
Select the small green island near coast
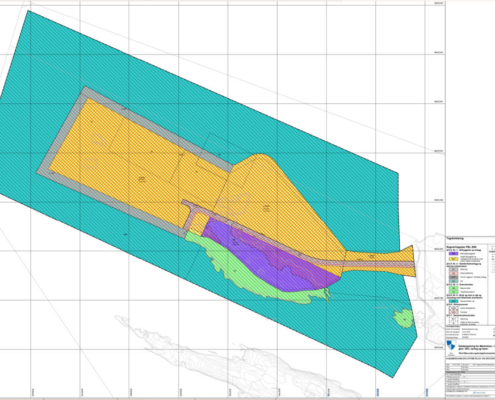pos(403,318)
